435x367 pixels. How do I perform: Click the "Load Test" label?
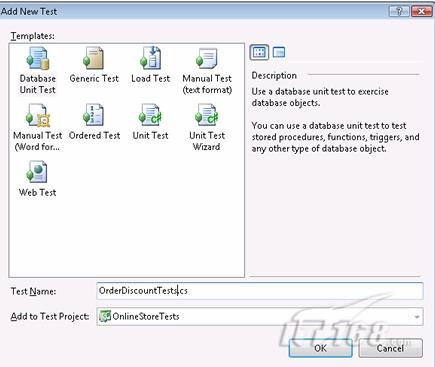(150, 79)
